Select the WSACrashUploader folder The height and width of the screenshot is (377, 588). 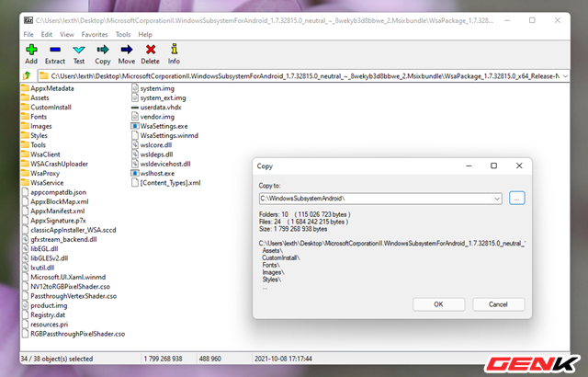coord(55,164)
